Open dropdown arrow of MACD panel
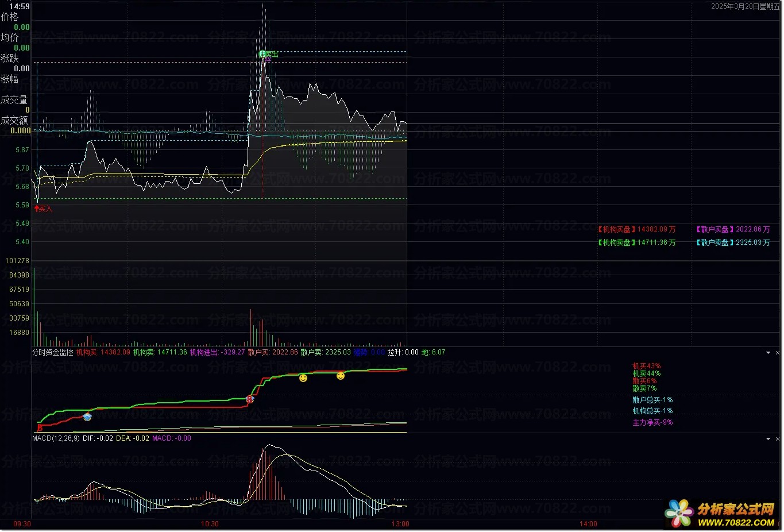 click(768, 439)
